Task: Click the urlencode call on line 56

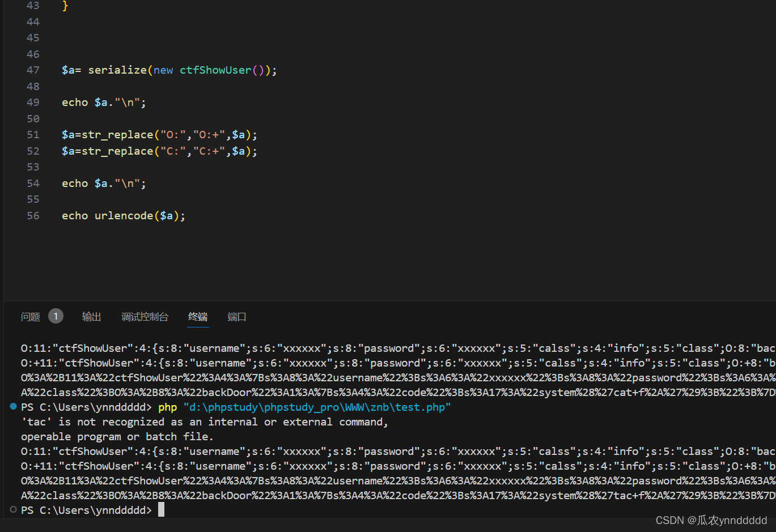Action: coord(123,215)
